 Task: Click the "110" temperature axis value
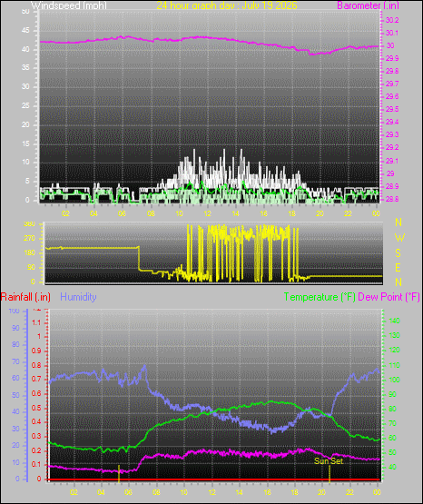[x=394, y=365]
